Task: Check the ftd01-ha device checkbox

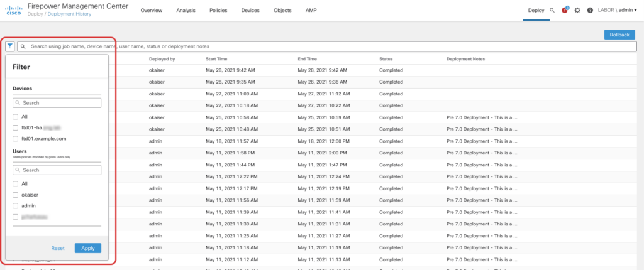Action: [16, 127]
